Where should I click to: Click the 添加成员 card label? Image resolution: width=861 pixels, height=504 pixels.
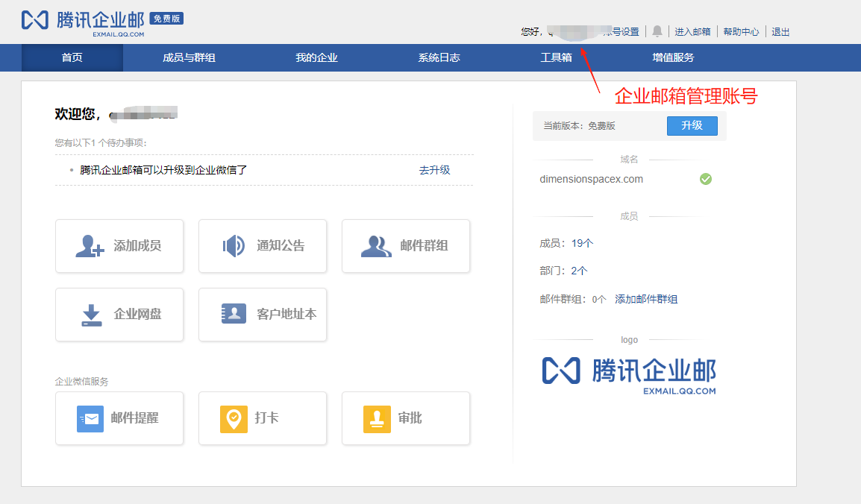coord(137,246)
